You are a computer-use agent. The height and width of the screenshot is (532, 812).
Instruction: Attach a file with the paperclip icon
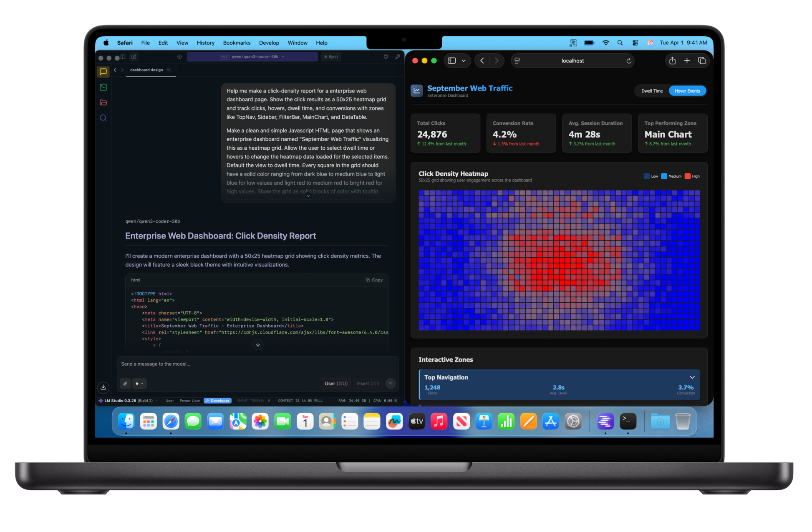125,384
